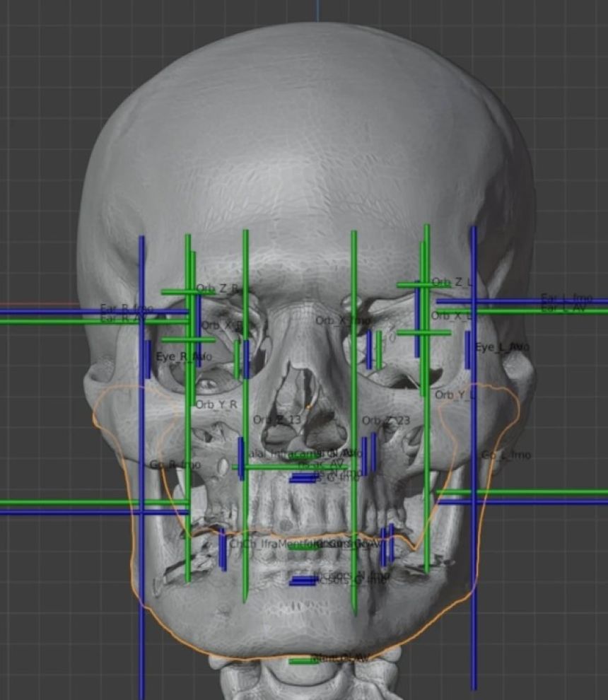The image size is (608, 700).
Task: Click the Eye_L marker label
Action: pos(502,347)
